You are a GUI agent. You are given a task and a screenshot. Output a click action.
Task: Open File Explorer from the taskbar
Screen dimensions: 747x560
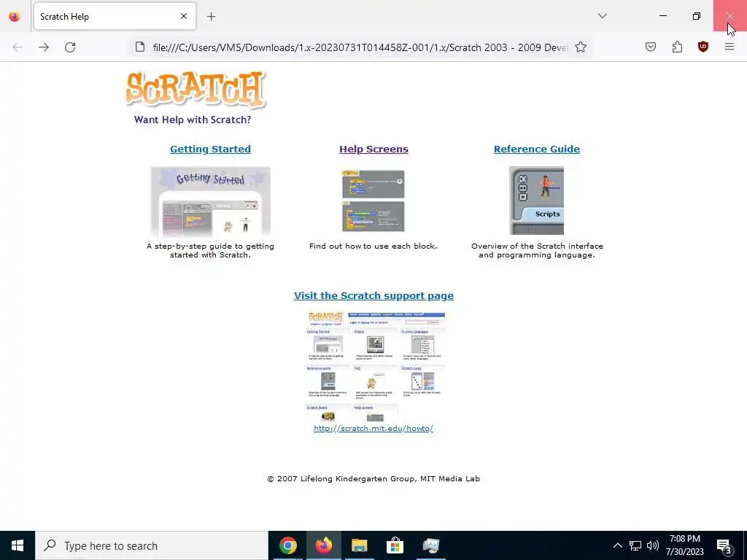click(x=359, y=545)
